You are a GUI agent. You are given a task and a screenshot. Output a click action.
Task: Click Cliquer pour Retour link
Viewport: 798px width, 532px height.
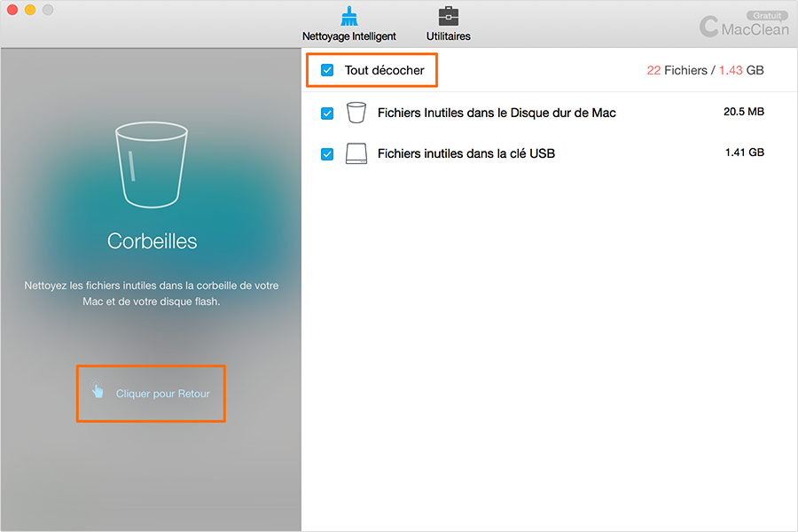pos(163,394)
